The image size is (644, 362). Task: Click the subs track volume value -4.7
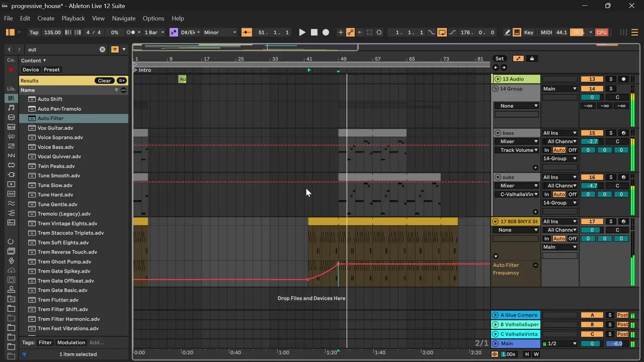(592, 186)
